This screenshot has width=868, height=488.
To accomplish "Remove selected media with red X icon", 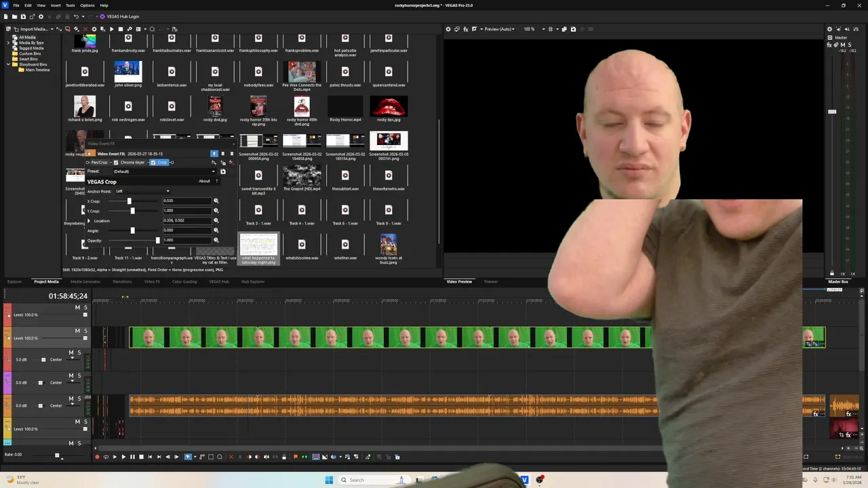I will (x=85, y=29).
